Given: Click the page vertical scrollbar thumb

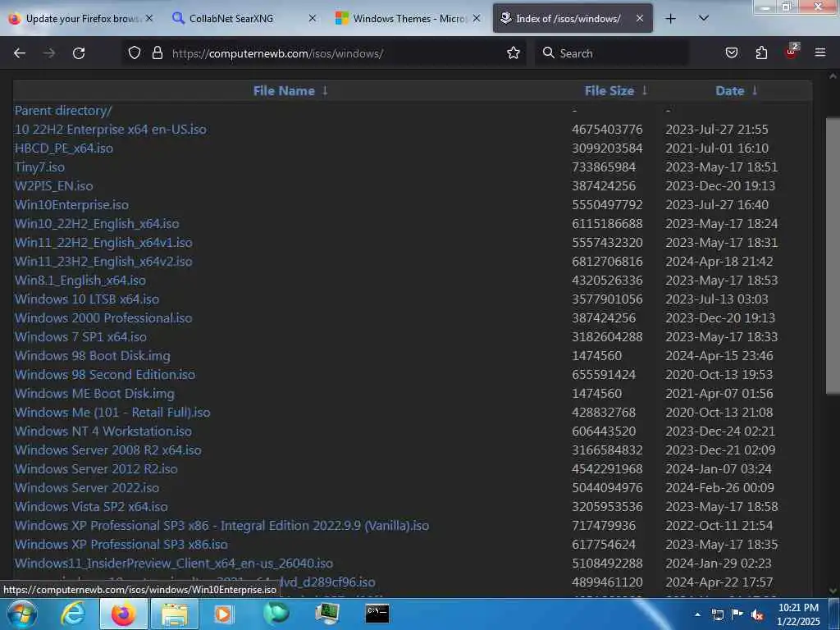Looking at the screenshot, I should coord(833,256).
